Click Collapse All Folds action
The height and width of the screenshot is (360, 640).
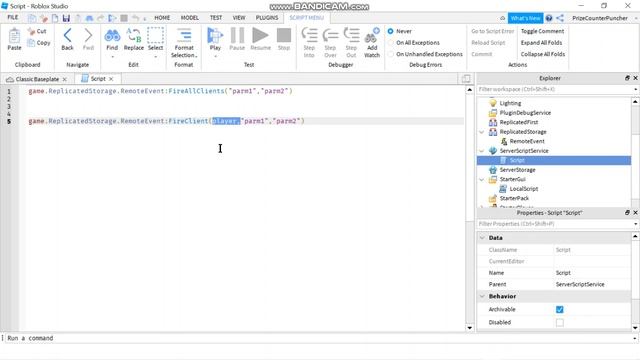pos(543,54)
